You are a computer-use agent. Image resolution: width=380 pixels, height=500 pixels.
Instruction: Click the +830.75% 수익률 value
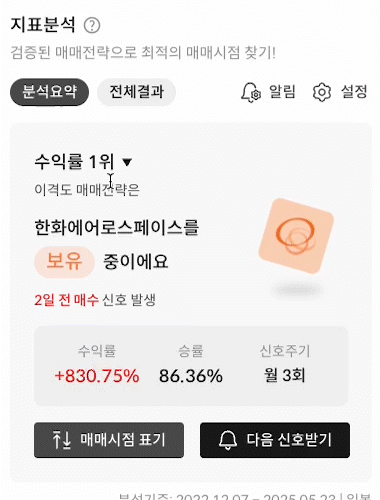click(97, 376)
